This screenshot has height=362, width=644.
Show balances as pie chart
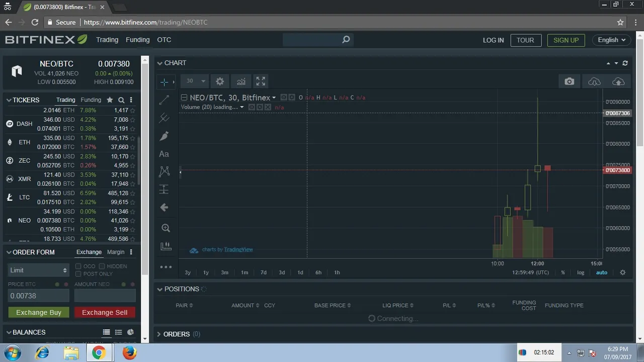[130, 332]
